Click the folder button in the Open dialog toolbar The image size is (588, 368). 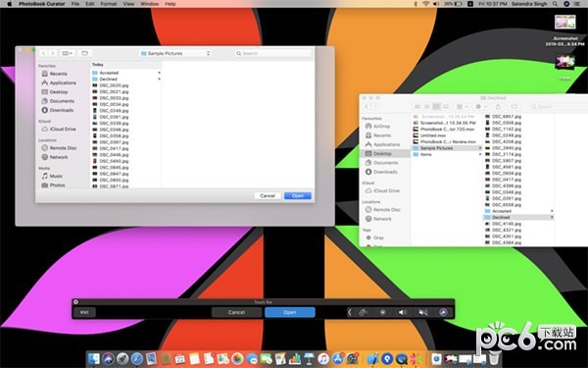pos(84,53)
